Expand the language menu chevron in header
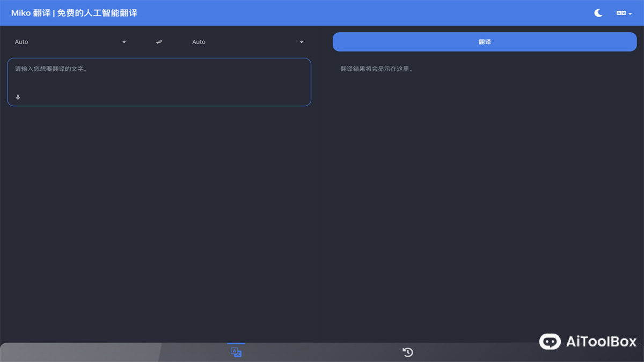 631,13
